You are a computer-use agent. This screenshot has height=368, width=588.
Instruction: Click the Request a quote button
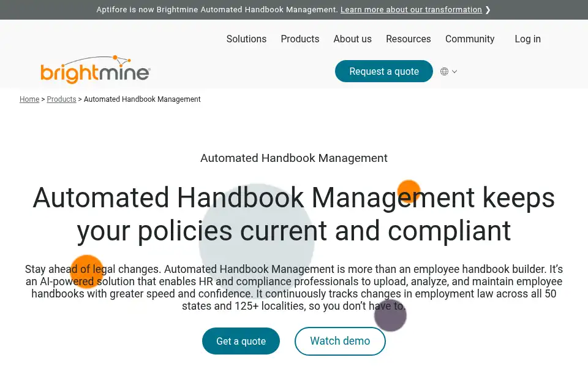tap(384, 71)
